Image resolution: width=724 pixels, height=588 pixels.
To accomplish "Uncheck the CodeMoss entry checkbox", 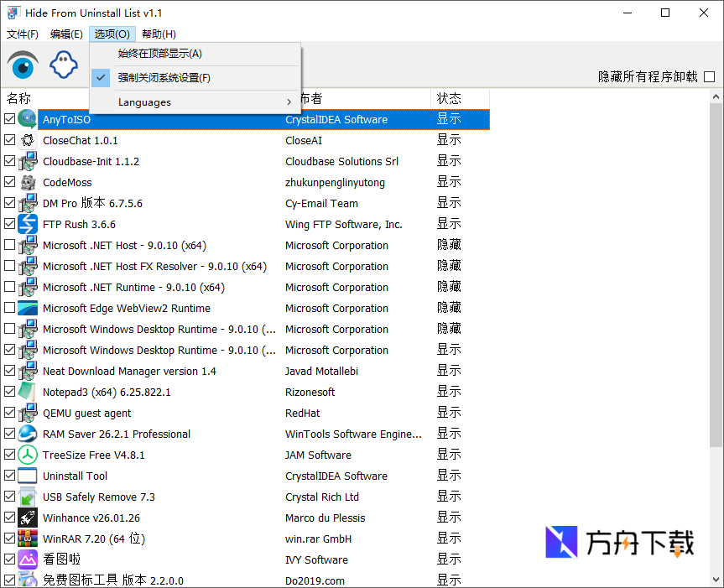I will pyautogui.click(x=10, y=182).
